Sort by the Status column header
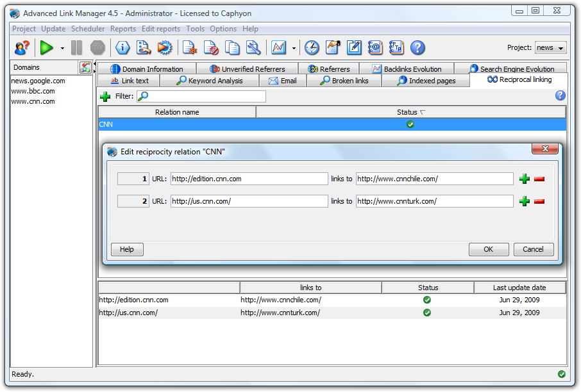The width and height of the screenshot is (581, 392). point(409,111)
